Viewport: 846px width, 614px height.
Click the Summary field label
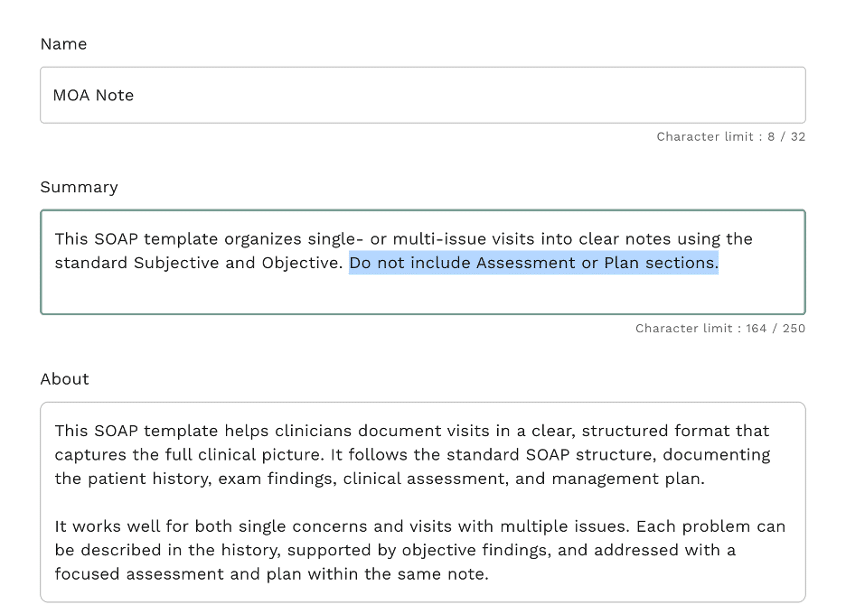[x=79, y=187]
